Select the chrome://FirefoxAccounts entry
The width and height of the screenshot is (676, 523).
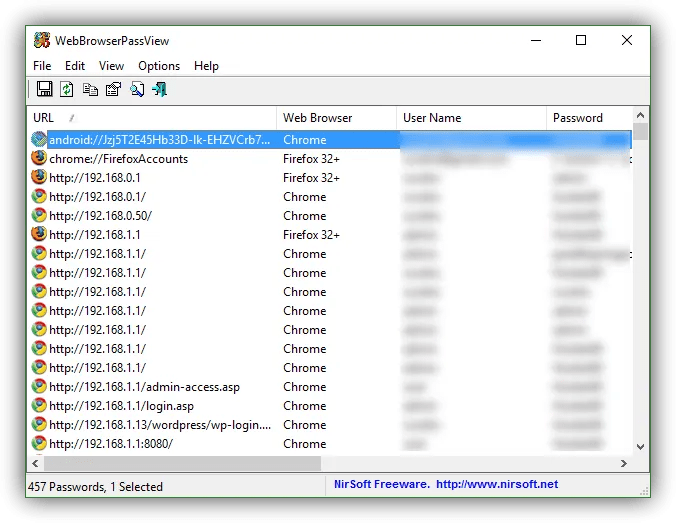(x=331, y=158)
